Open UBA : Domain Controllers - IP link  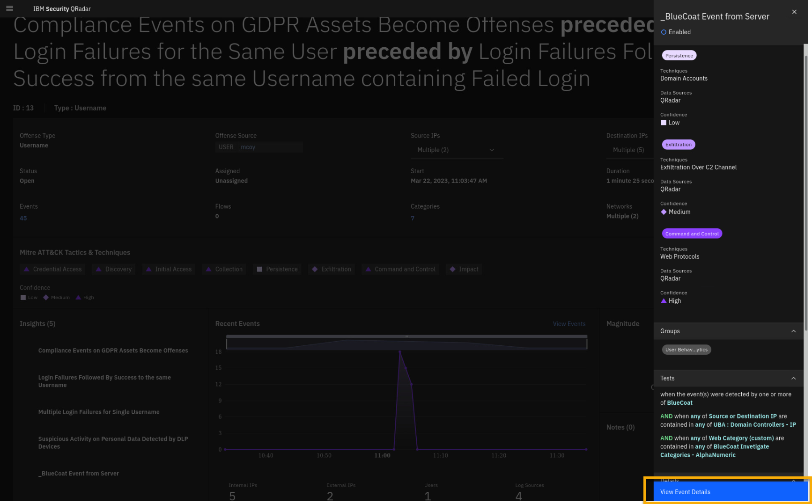click(754, 424)
